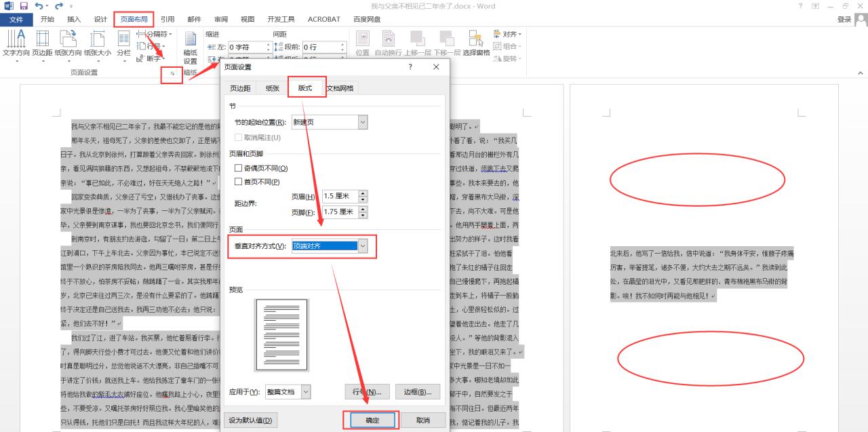
Task: Click the 页脚 1.75 厘米 input field
Action: [x=340, y=212]
